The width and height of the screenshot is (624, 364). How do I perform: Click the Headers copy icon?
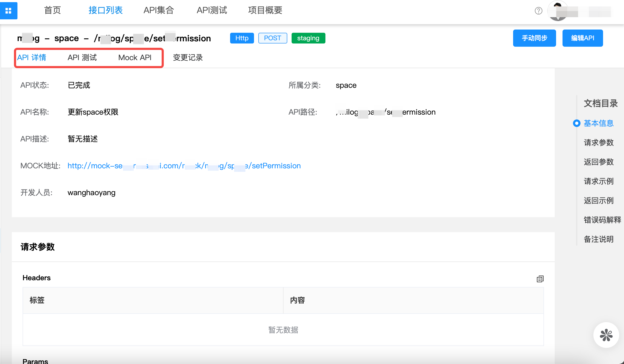coord(540,279)
